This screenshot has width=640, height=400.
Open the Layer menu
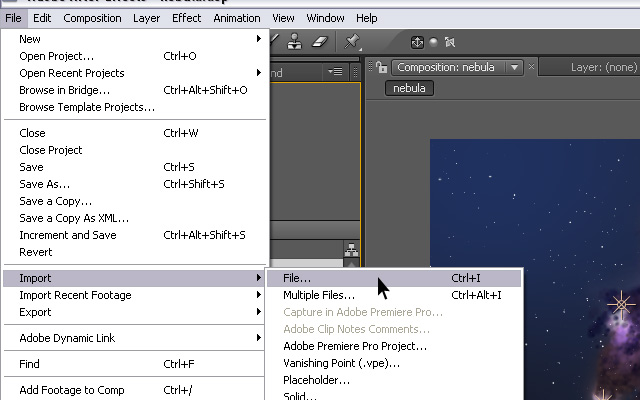click(x=146, y=18)
